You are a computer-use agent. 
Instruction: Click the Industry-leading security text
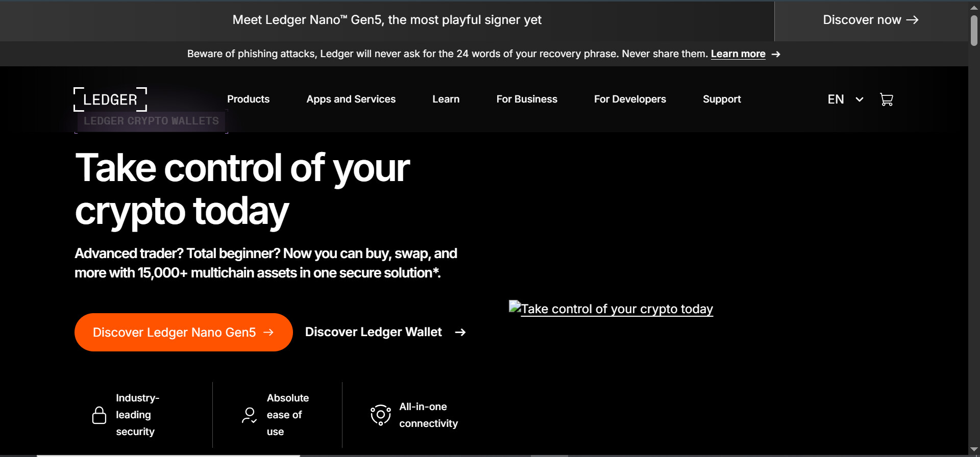point(137,415)
